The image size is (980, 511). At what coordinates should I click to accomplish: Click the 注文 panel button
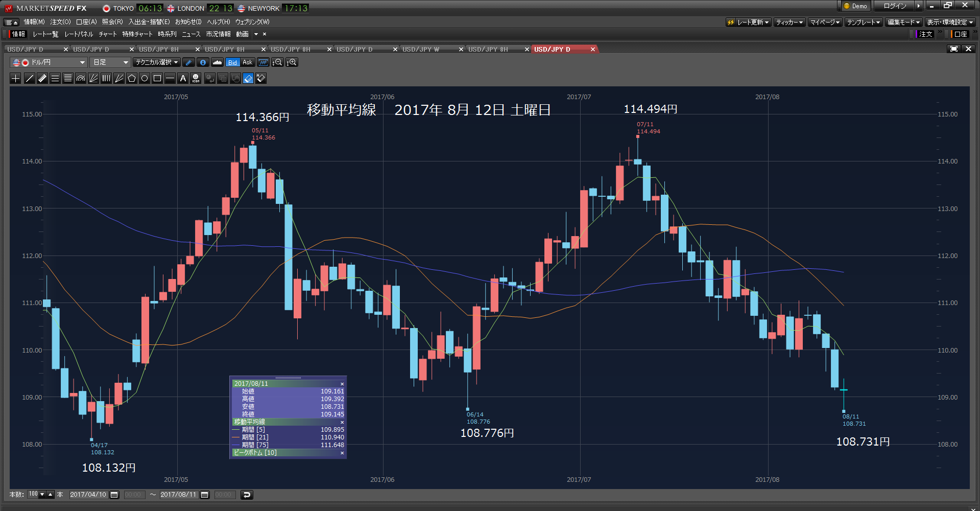926,34
